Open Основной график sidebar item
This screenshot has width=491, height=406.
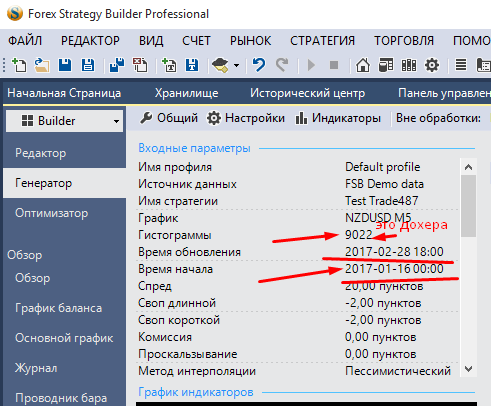point(64,338)
